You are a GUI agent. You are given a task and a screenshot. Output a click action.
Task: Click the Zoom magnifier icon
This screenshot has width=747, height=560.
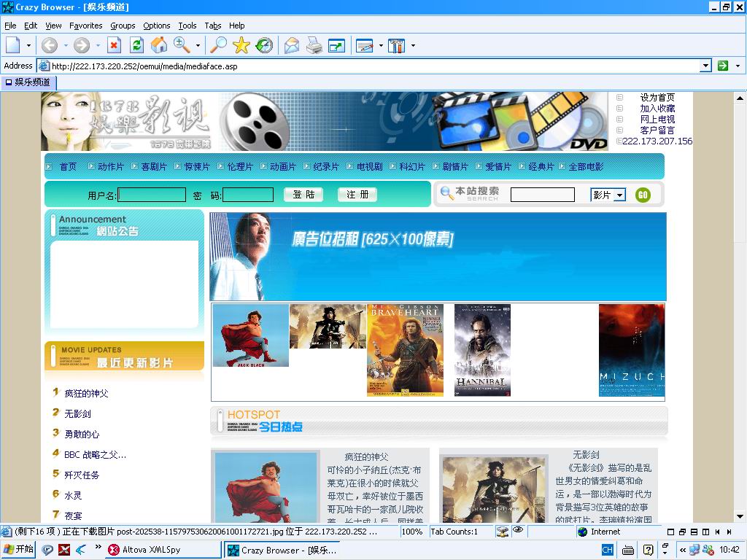pos(182,45)
